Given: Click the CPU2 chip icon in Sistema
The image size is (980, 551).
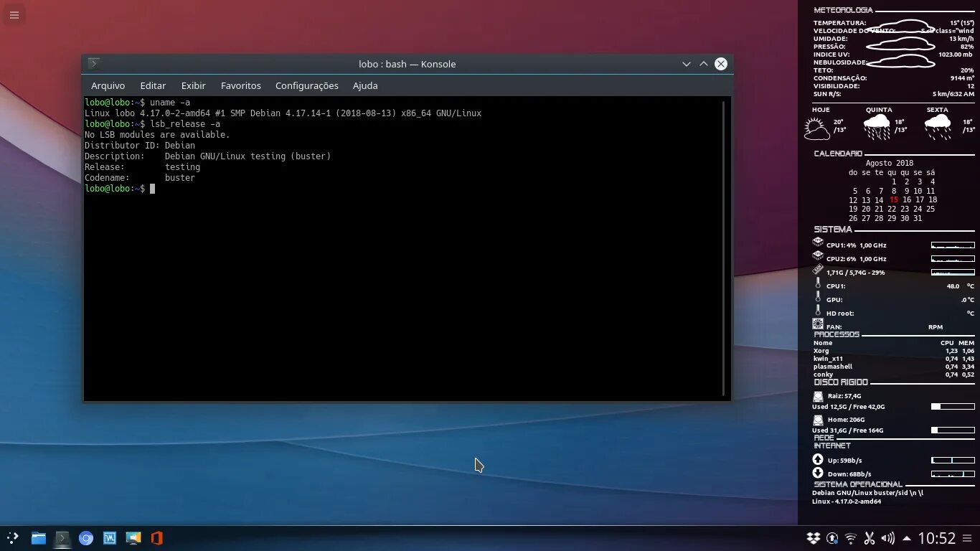Looking at the screenshot, I should (818, 255).
